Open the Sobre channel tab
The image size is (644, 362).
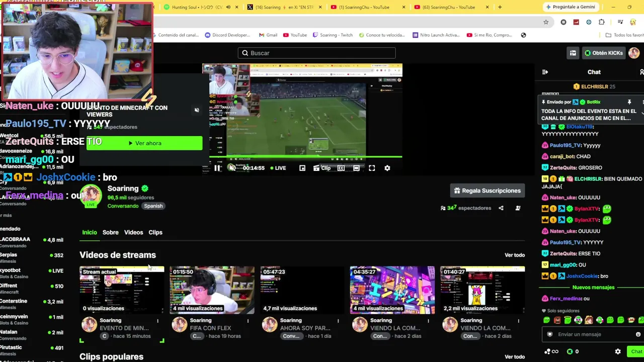click(111, 232)
